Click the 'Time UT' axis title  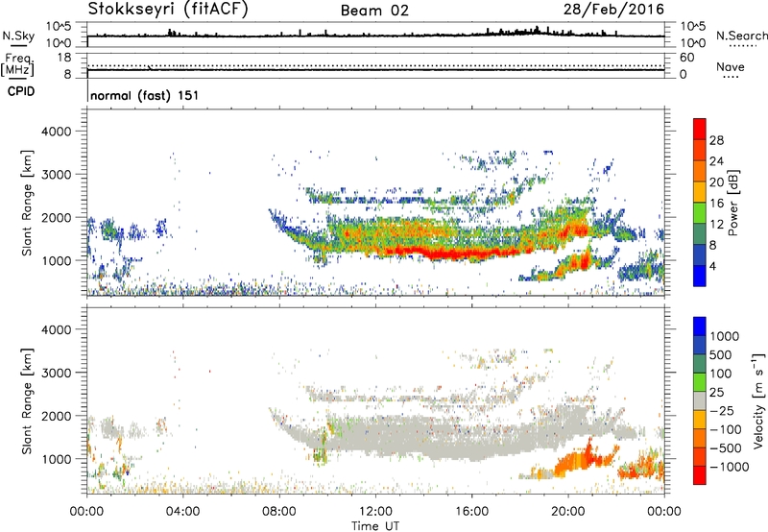[375, 526]
